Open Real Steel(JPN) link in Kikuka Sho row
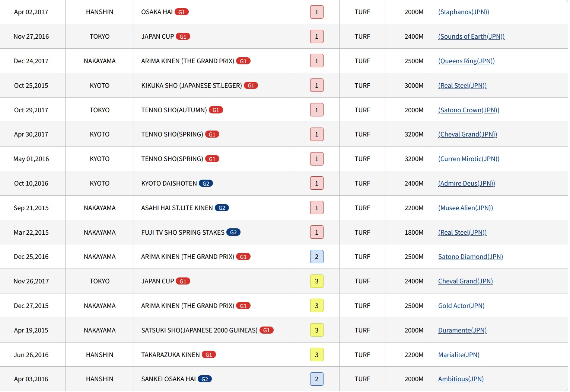Screen dimensions: 570x392 coord(462,86)
